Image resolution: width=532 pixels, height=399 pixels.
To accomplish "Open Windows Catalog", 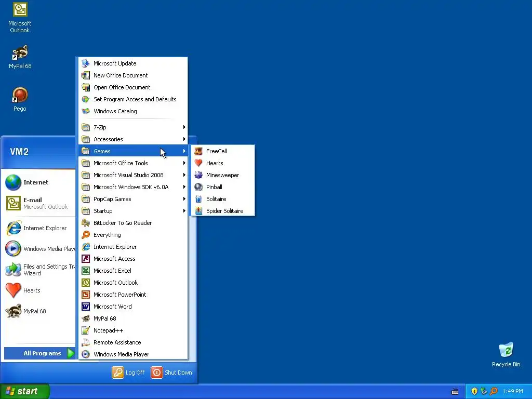I will pyautogui.click(x=133, y=111).
